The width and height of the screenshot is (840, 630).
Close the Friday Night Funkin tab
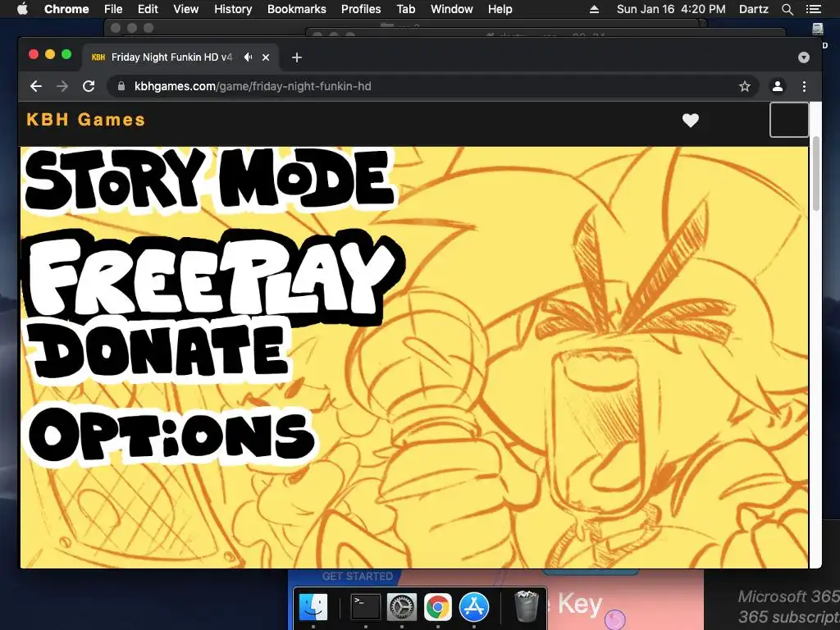pyautogui.click(x=266, y=57)
